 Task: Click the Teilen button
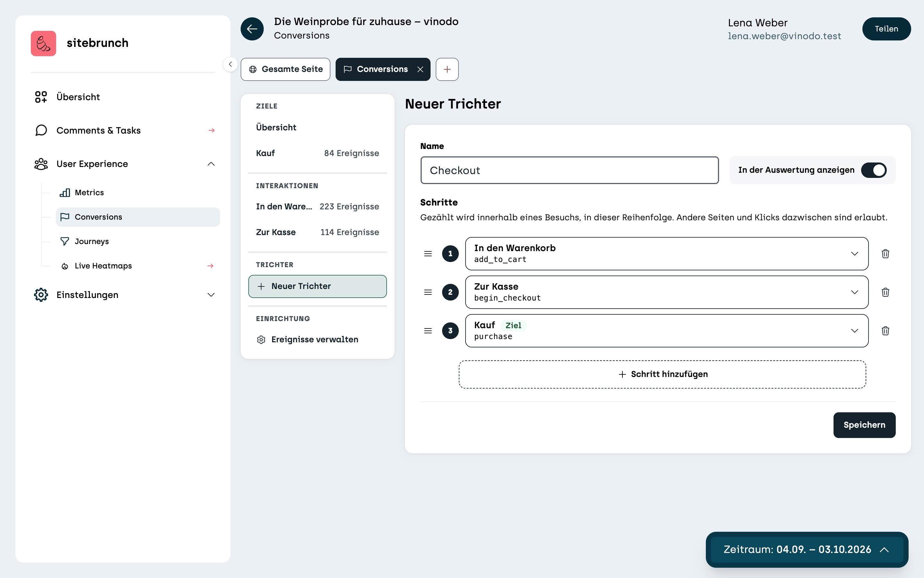pos(886,29)
